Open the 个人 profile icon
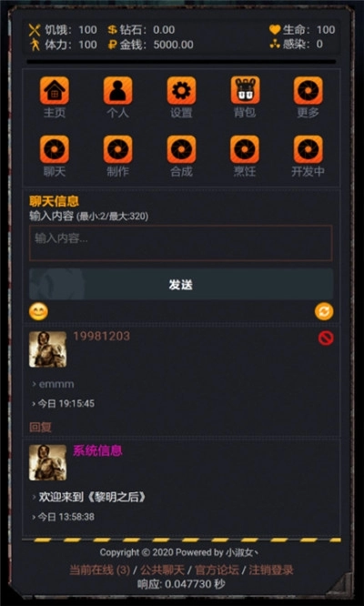 pyautogui.click(x=118, y=90)
